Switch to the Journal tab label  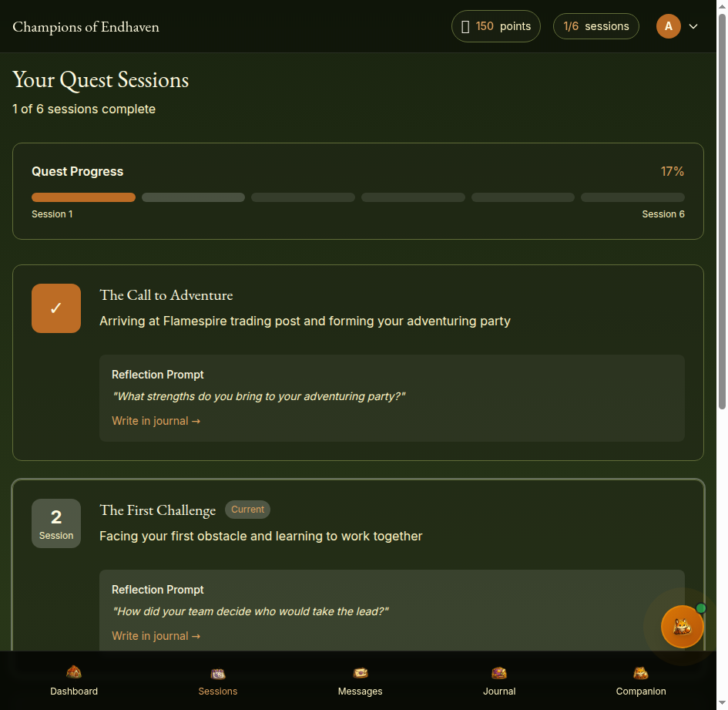click(499, 691)
